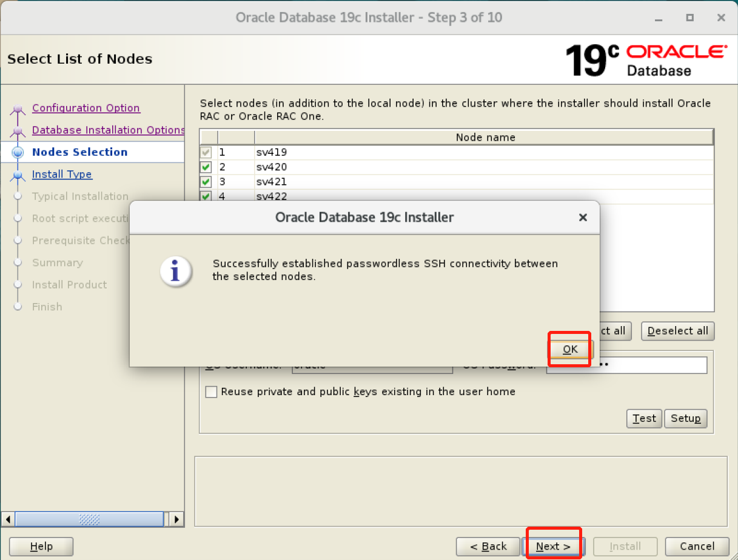Click the Setup SSH button

pos(685,418)
